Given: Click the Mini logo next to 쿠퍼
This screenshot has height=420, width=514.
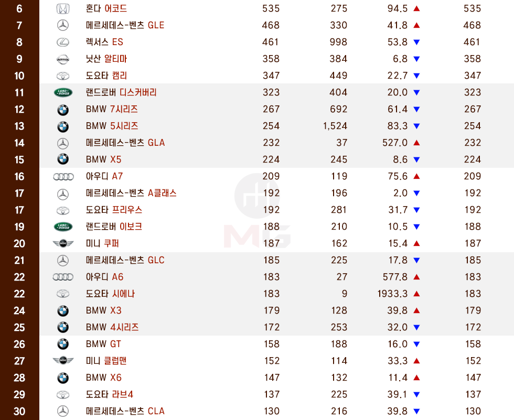Looking at the screenshot, I should tap(63, 243).
